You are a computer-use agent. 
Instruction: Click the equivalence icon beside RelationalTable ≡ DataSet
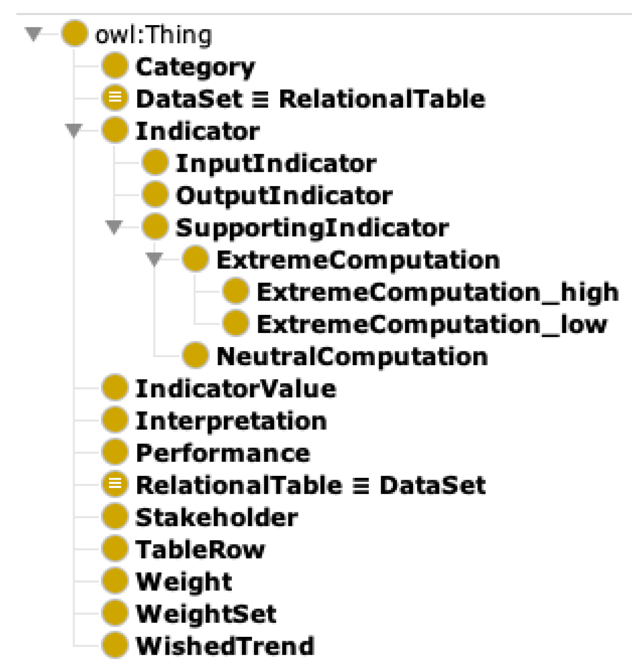(x=114, y=485)
